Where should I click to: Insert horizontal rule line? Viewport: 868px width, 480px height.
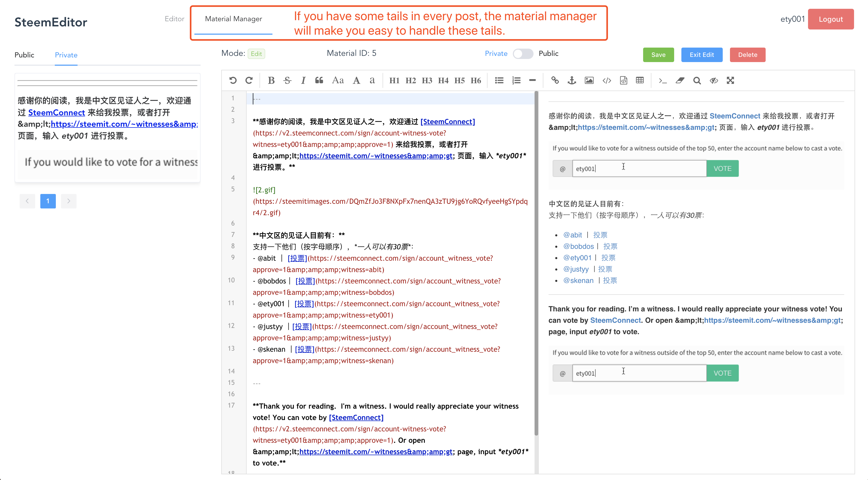532,80
